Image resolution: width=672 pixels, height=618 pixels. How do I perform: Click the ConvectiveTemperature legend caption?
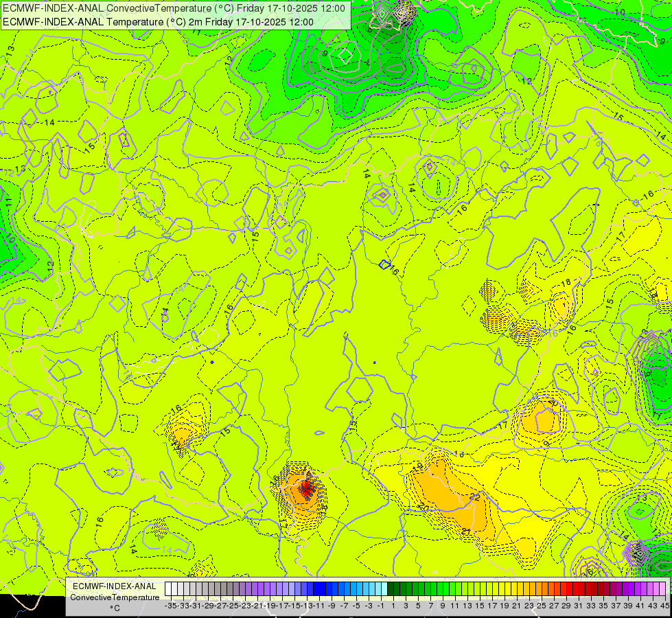pyautogui.click(x=115, y=597)
